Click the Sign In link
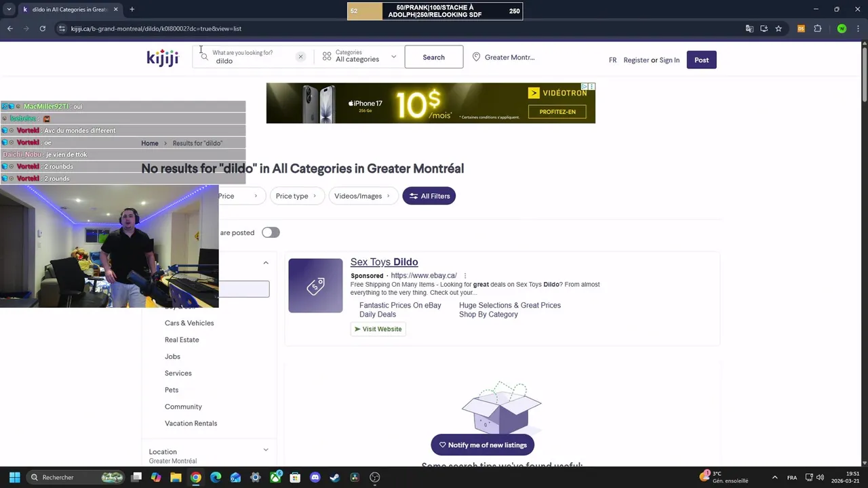 pyautogui.click(x=669, y=60)
